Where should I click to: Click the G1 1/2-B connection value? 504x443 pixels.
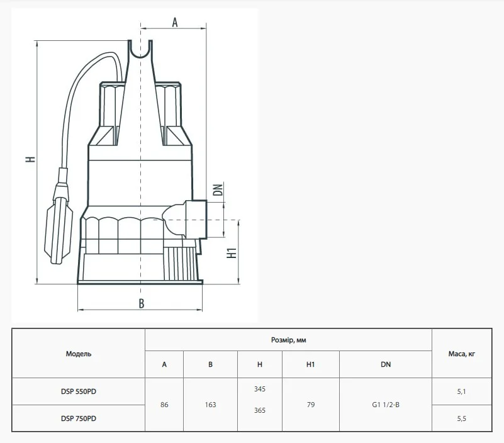[386, 405]
